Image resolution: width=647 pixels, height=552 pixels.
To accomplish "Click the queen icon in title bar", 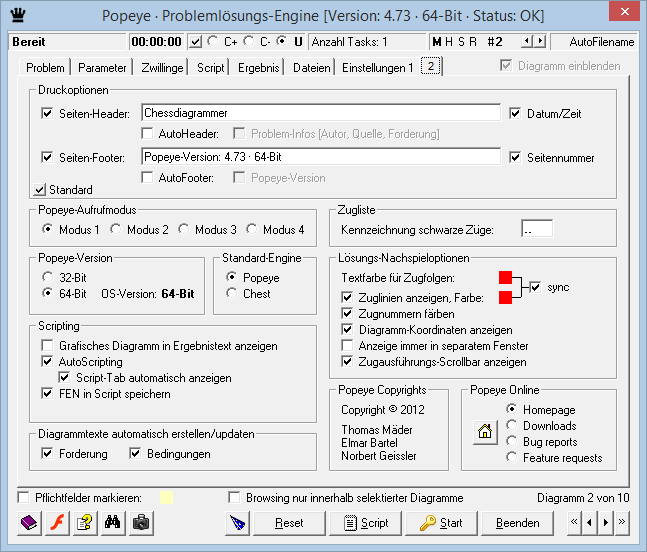I will (x=18, y=15).
